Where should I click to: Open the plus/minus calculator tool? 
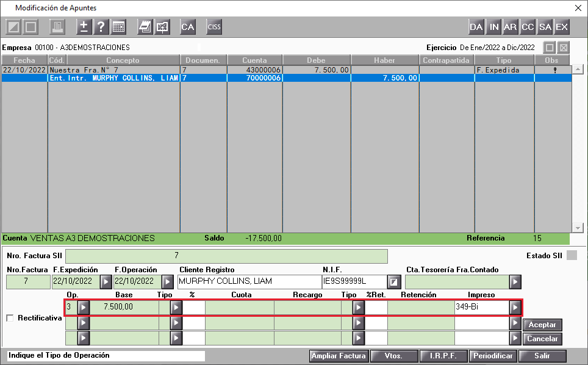(x=84, y=27)
